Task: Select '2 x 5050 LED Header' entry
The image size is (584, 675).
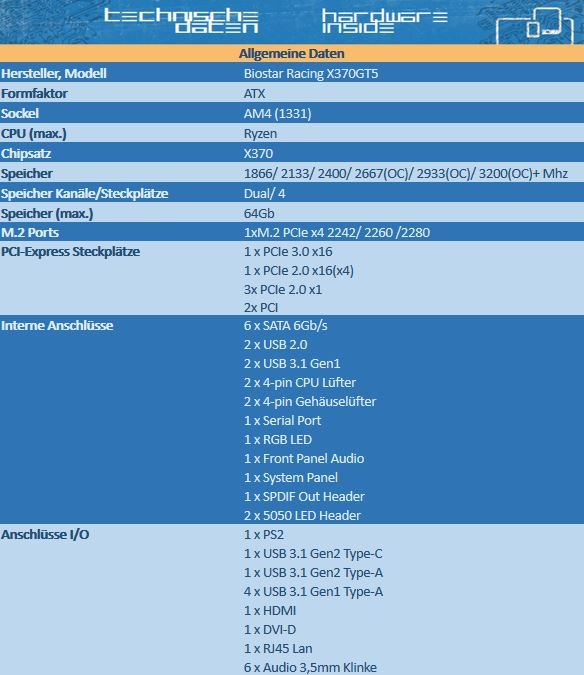Action: tap(302, 515)
